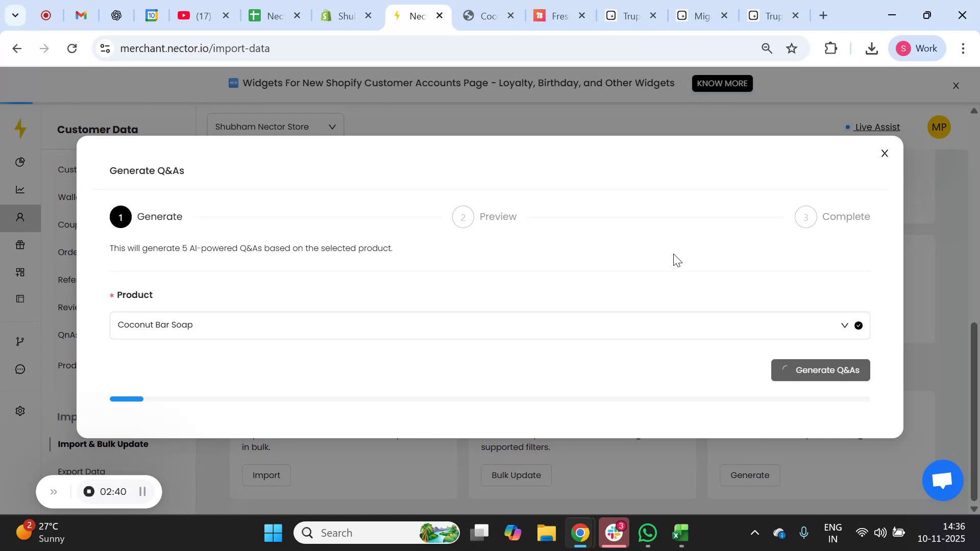Open Import & Bulk Update menu item
The width and height of the screenshot is (980, 551).
tap(103, 444)
